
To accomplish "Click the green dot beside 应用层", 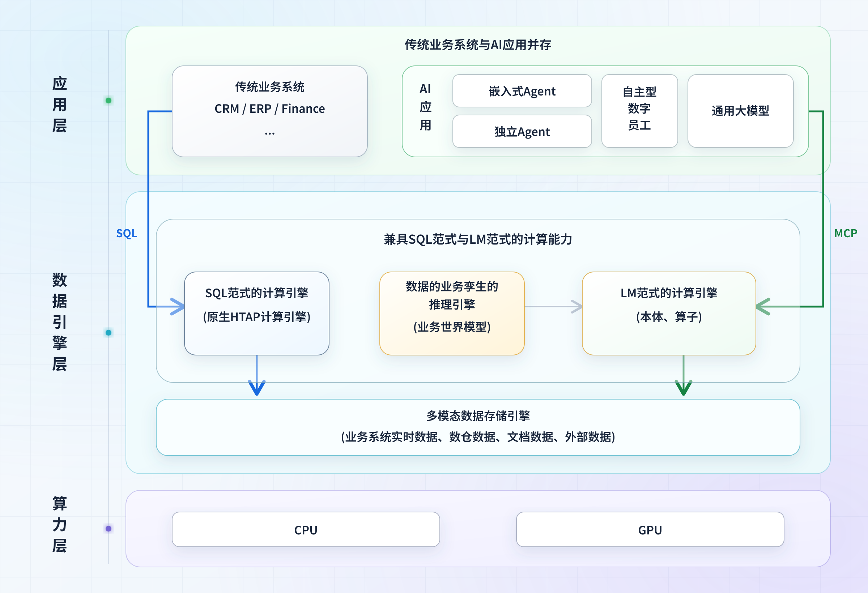I will [x=108, y=101].
